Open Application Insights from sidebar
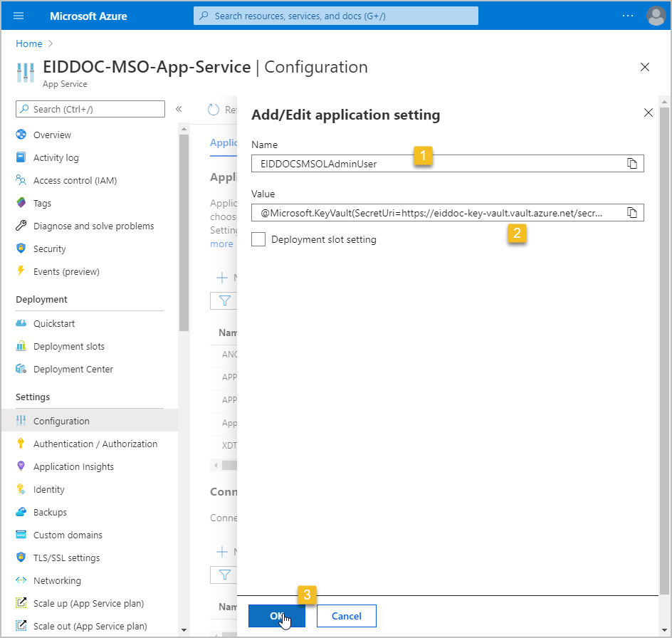 pyautogui.click(x=73, y=466)
